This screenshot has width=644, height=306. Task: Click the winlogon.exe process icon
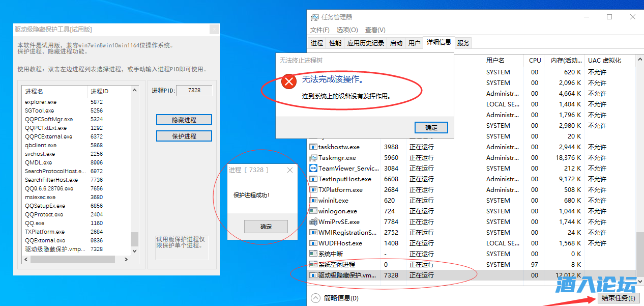(x=313, y=211)
